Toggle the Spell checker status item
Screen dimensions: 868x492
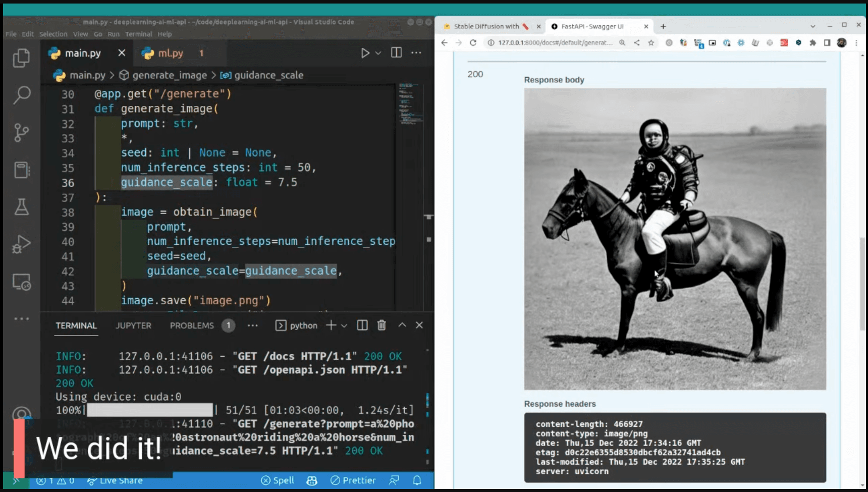(278, 480)
